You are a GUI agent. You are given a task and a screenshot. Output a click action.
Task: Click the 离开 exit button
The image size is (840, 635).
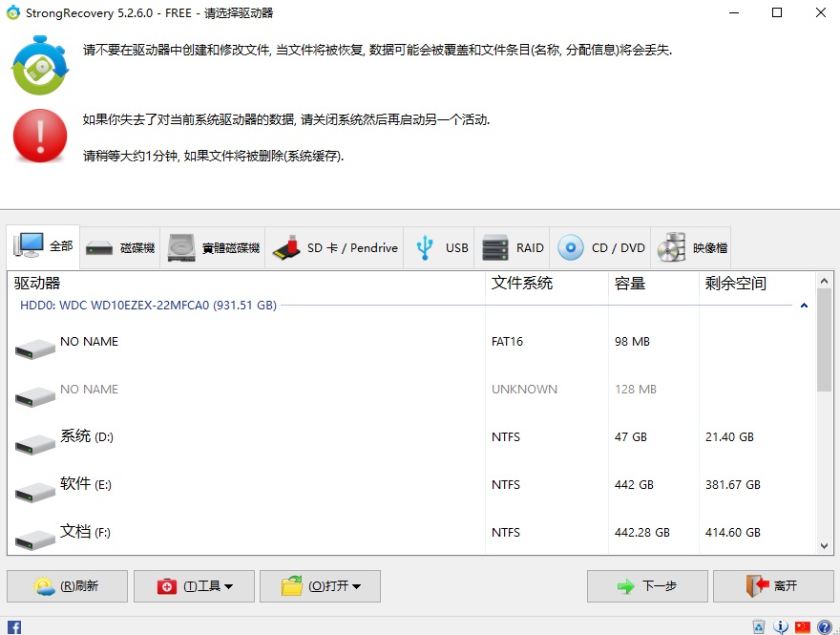[x=773, y=586]
